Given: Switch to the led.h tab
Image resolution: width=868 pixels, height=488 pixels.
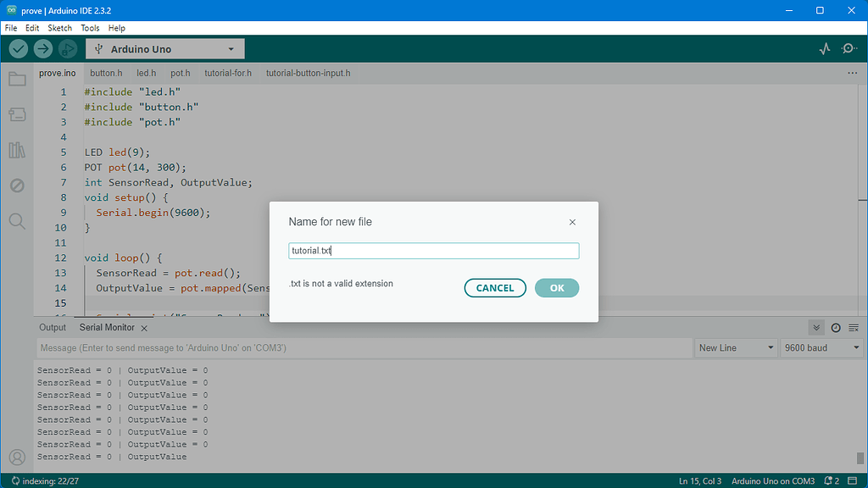Looking at the screenshot, I should click(146, 73).
